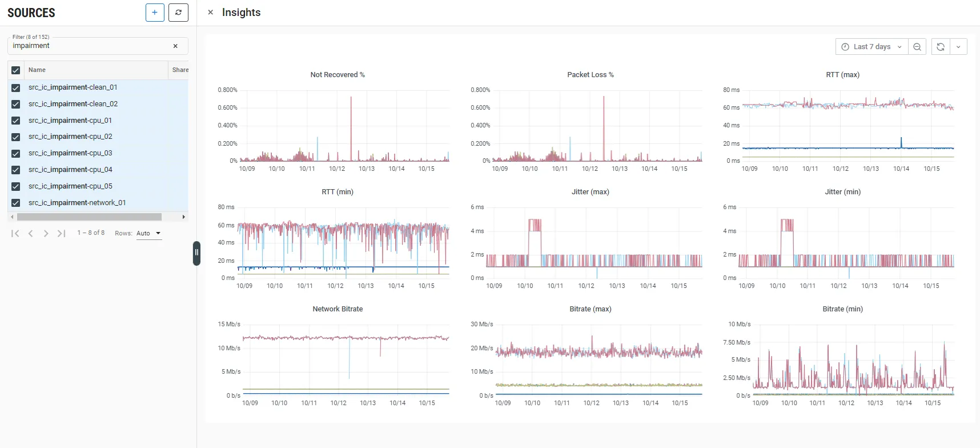Uncheck src_ic_impairment-clean_01 checkbox

click(16, 88)
